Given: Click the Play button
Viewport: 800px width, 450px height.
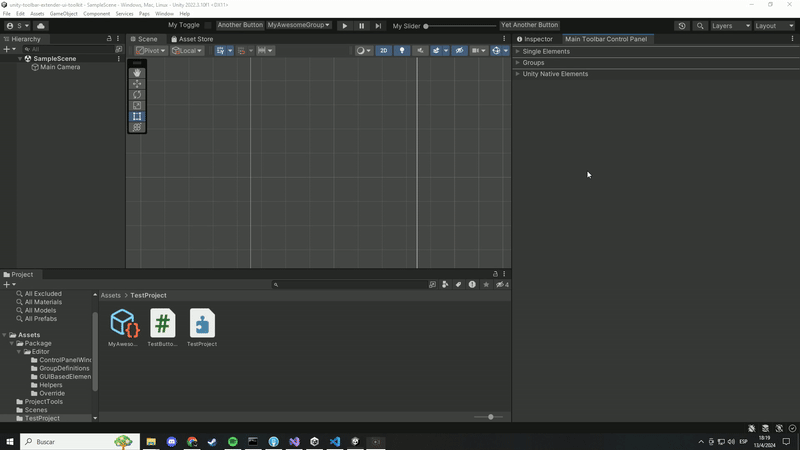Looking at the screenshot, I should tap(344, 26).
